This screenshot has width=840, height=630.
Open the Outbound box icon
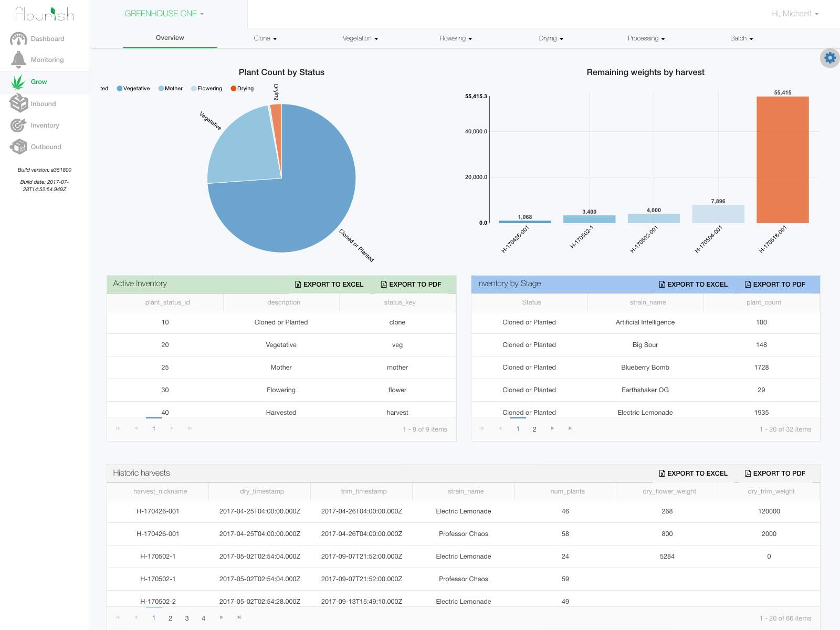point(19,146)
